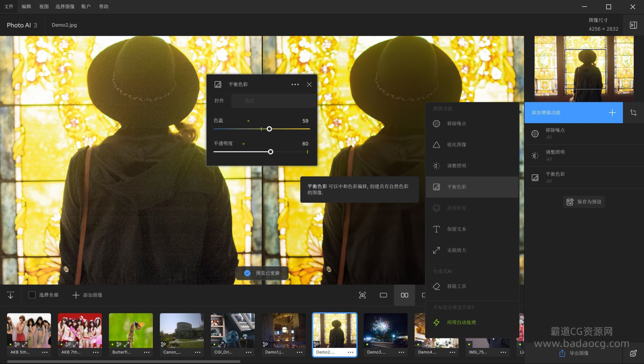Click the plus icon in 添加增强功能
The height and width of the screenshot is (364, 644).
(x=612, y=113)
